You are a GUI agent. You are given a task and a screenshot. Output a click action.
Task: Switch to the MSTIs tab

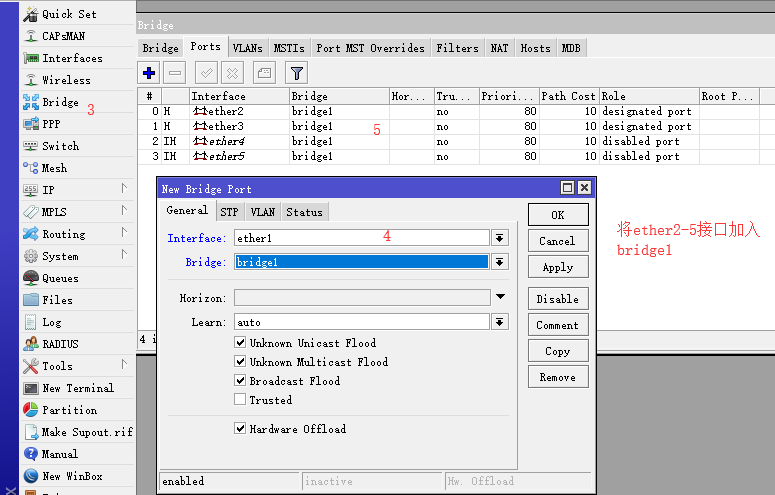tap(289, 48)
